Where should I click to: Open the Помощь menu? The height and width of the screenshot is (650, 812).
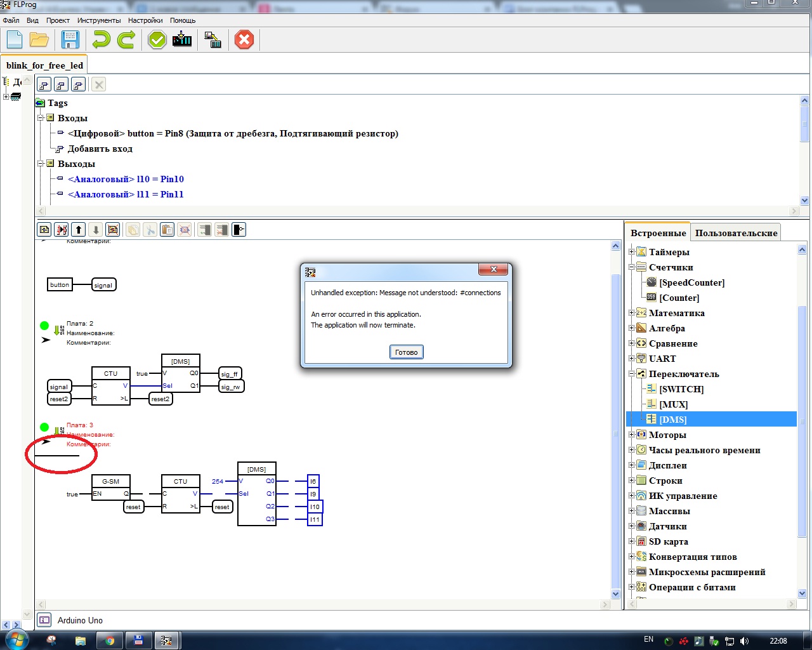point(183,20)
